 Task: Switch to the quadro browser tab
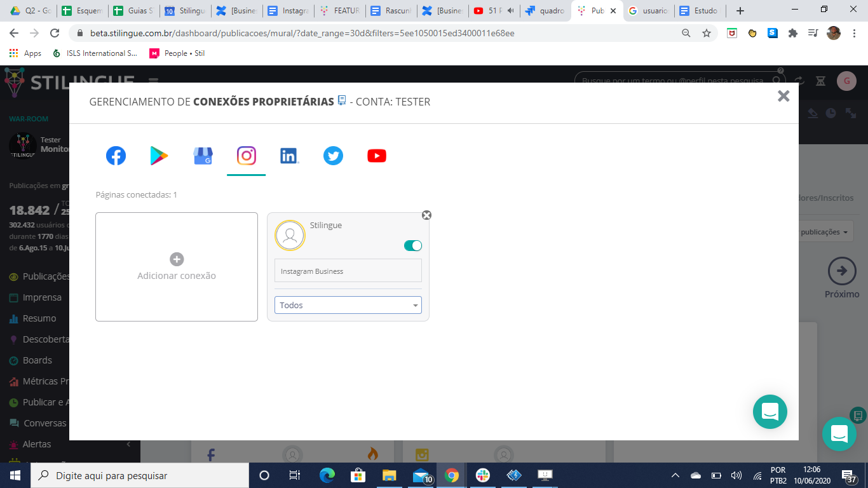pyautogui.click(x=545, y=11)
